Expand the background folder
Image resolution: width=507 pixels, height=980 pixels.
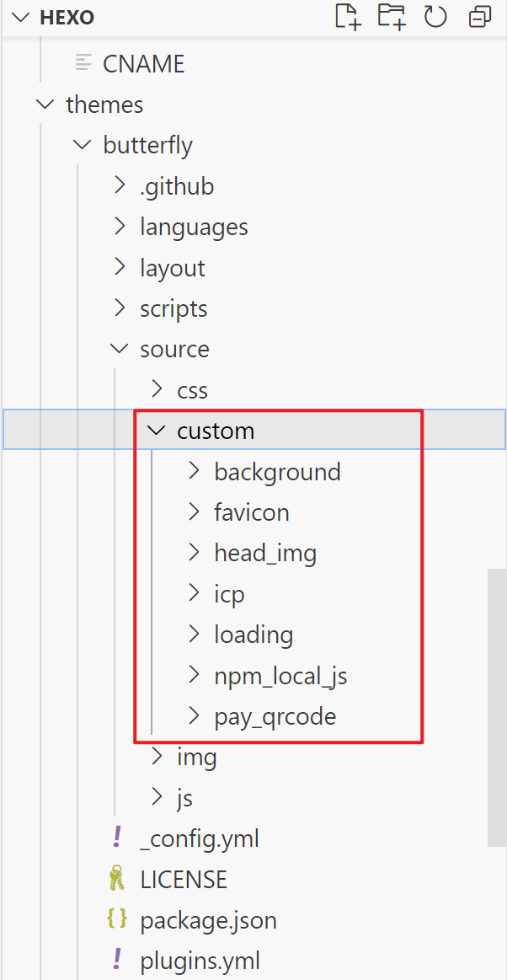pos(195,471)
